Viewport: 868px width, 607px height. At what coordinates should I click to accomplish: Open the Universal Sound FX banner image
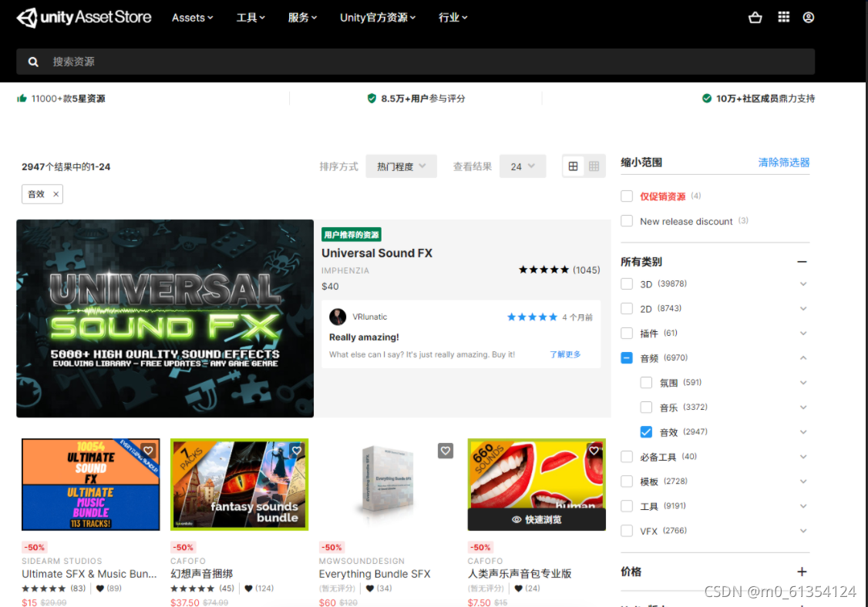tap(165, 319)
